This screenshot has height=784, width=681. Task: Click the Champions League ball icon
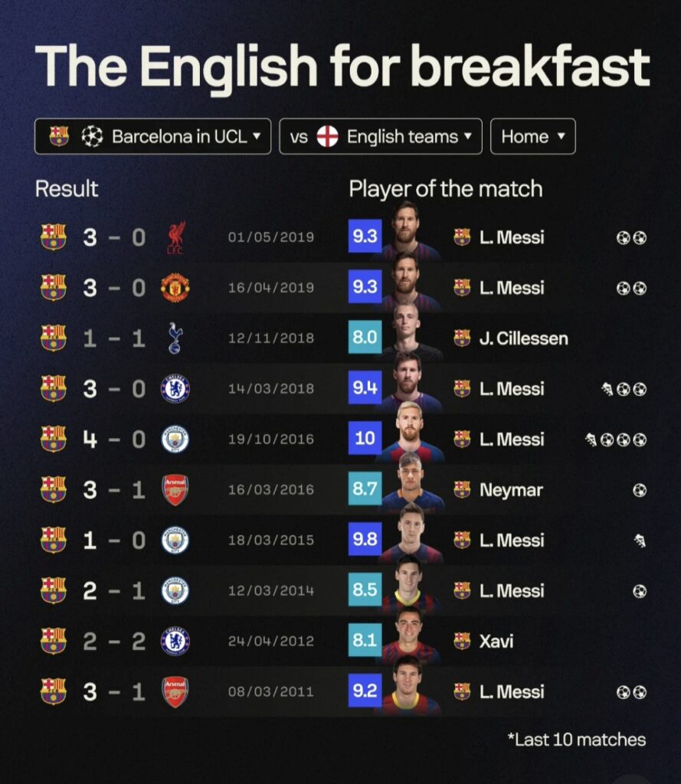point(92,137)
